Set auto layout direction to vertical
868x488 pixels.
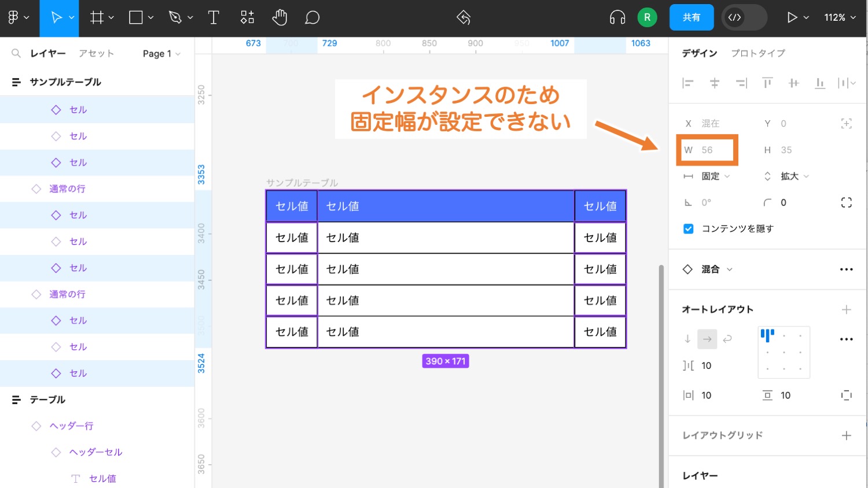(687, 339)
